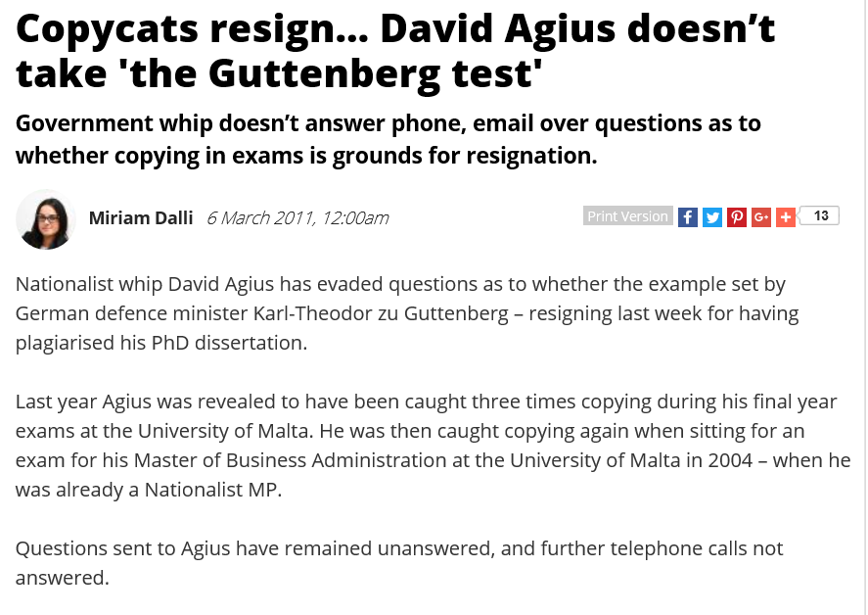The image size is (868, 615).
Task: Click Miriam Dalli's author photo
Action: [46, 219]
